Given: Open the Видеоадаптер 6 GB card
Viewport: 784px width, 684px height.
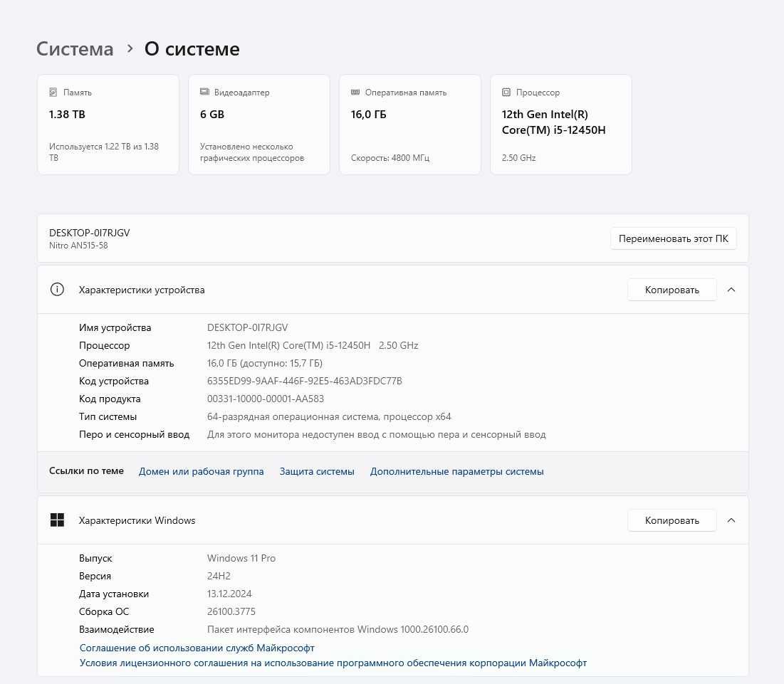Looking at the screenshot, I should (x=259, y=125).
